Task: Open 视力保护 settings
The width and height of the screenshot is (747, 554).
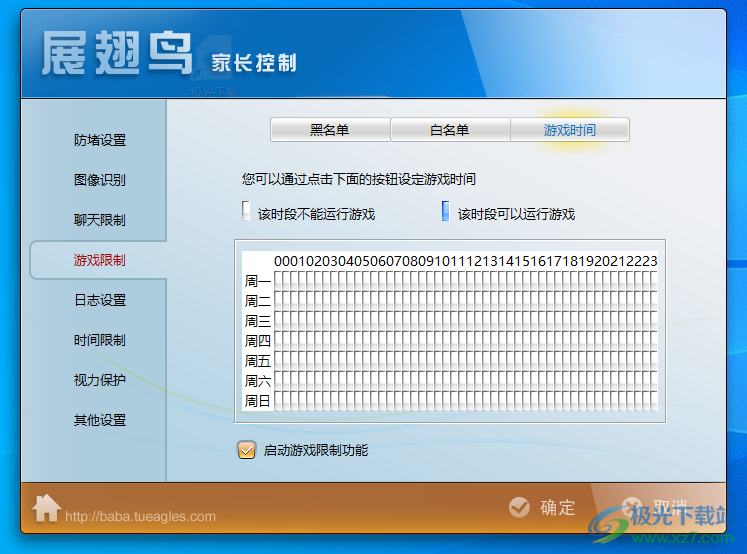Action: [100, 380]
